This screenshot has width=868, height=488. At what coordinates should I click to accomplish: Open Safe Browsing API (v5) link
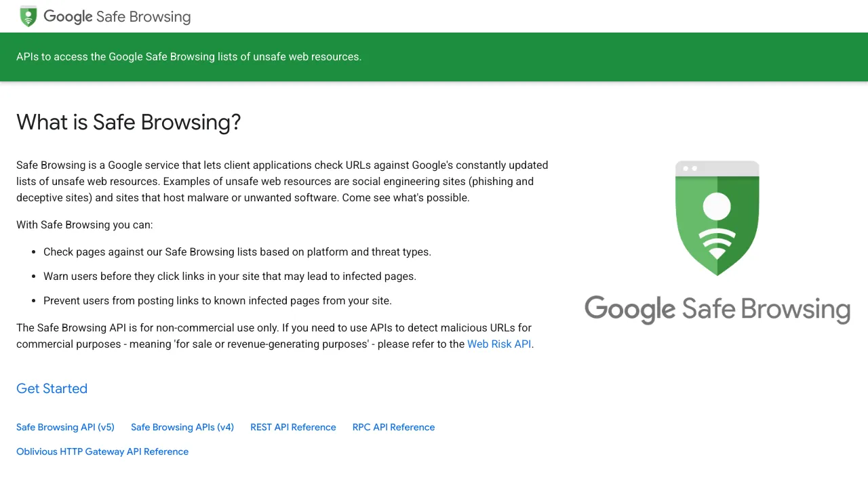pyautogui.click(x=65, y=427)
